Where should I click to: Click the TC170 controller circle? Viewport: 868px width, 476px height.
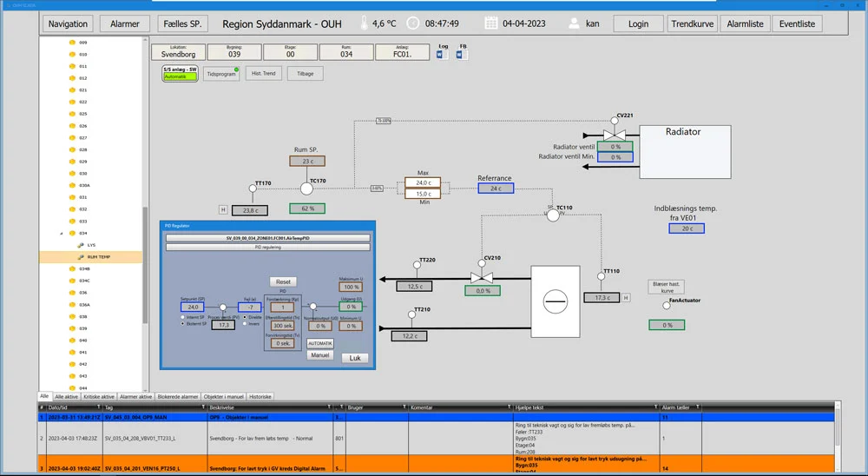tap(306, 188)
